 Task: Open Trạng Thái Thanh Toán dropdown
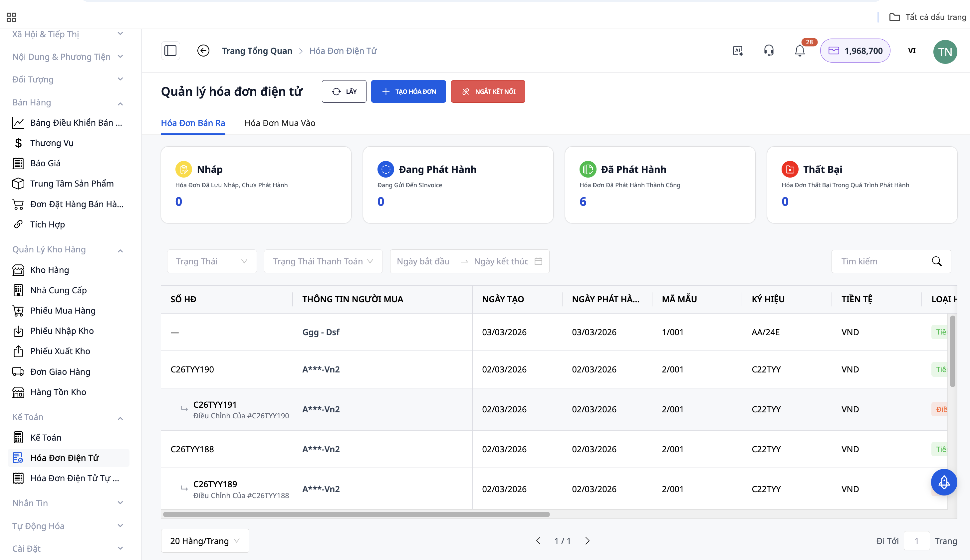point(323,261)
